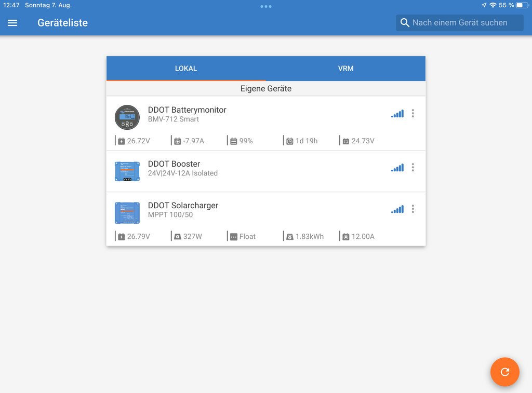The width and height of the screenshot is (532, 393).
Task: Click the 26.79V reading
Action: (x=138, y=237)
